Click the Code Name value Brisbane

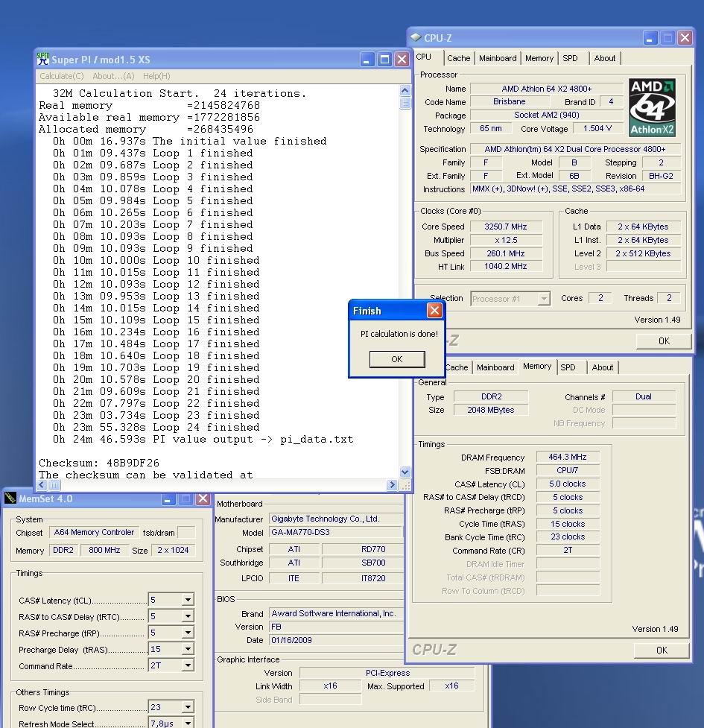pyautogui.click(x=509, y=101)
